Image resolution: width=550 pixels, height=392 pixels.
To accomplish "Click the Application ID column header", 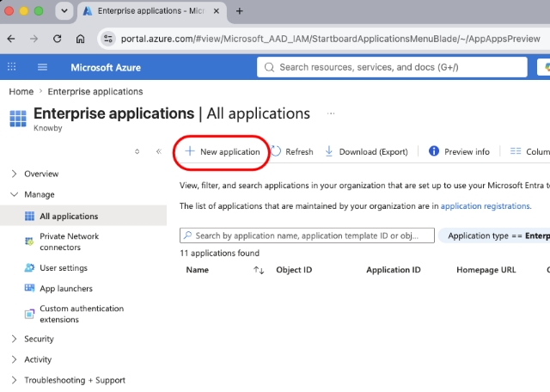I will tap(394, 270).
